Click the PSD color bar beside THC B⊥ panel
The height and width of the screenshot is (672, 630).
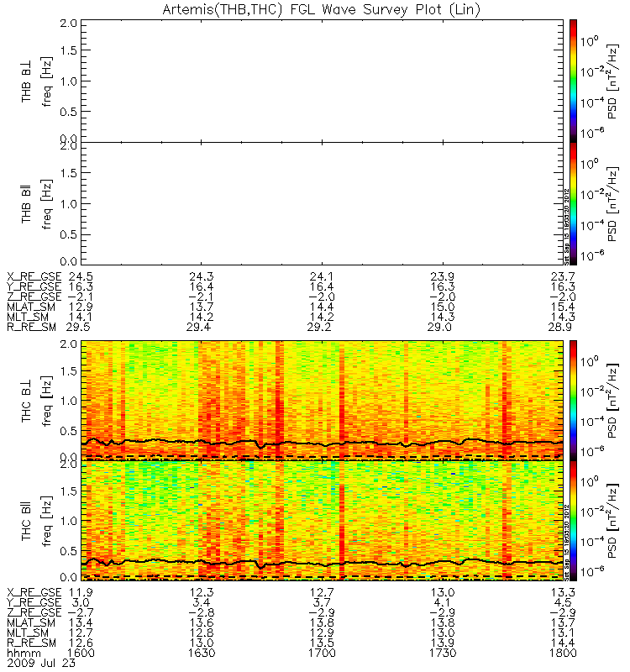pos(573,401)
